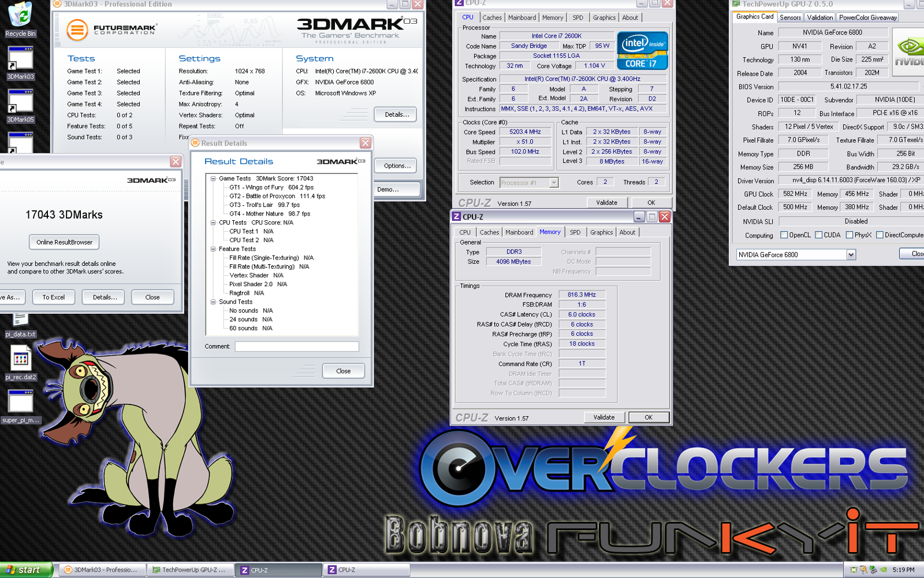Collapse the CPU Tests tree node
Image resolution: width=924 pixels, height=578 pixels.
pyautogui.click(x=213, y=223)
